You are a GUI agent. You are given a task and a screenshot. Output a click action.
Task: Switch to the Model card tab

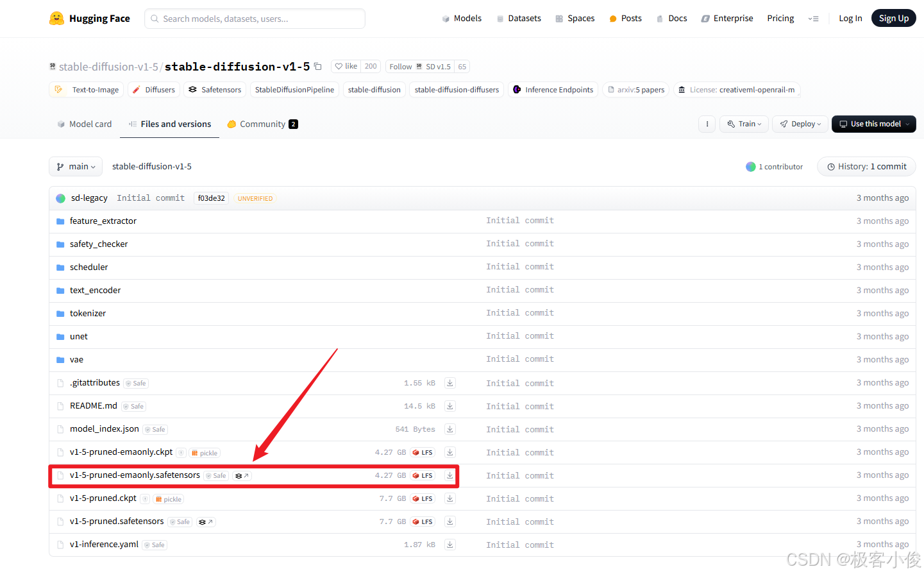tap(84, 124)
